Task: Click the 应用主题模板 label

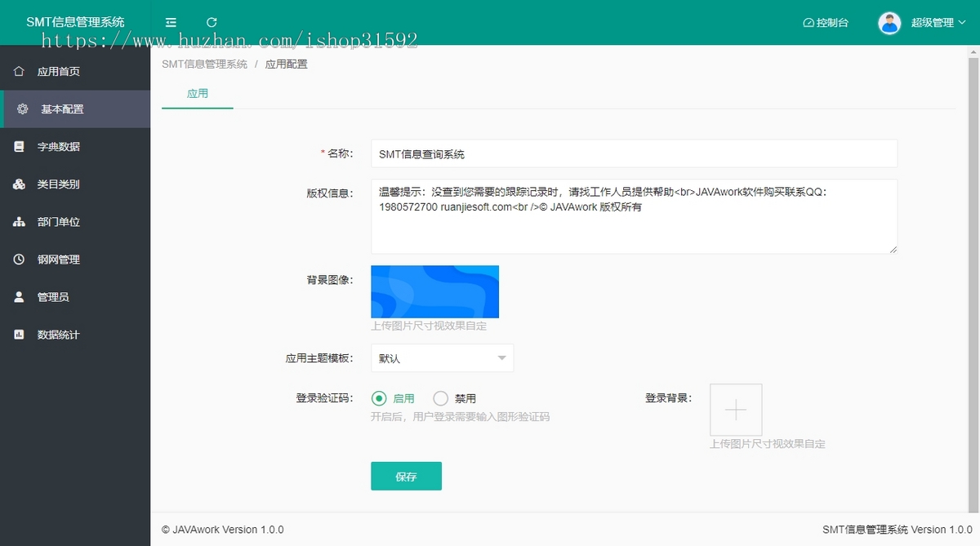Action: tap(319, 357)
